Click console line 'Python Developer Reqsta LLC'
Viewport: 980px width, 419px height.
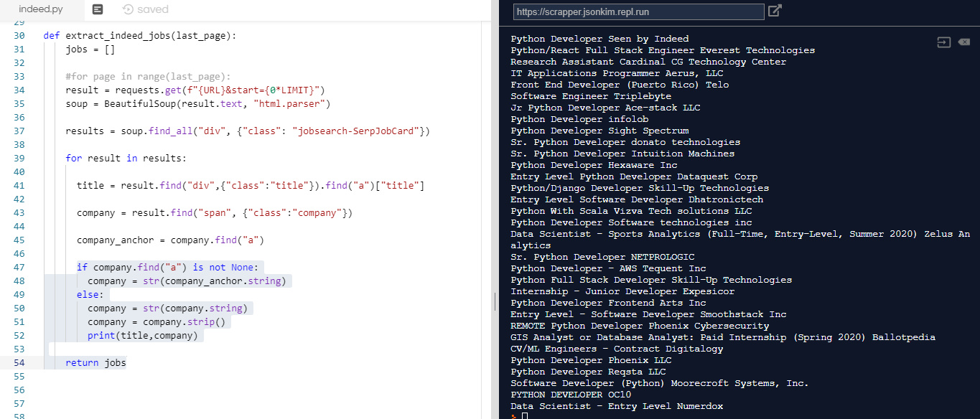point(588,372)
